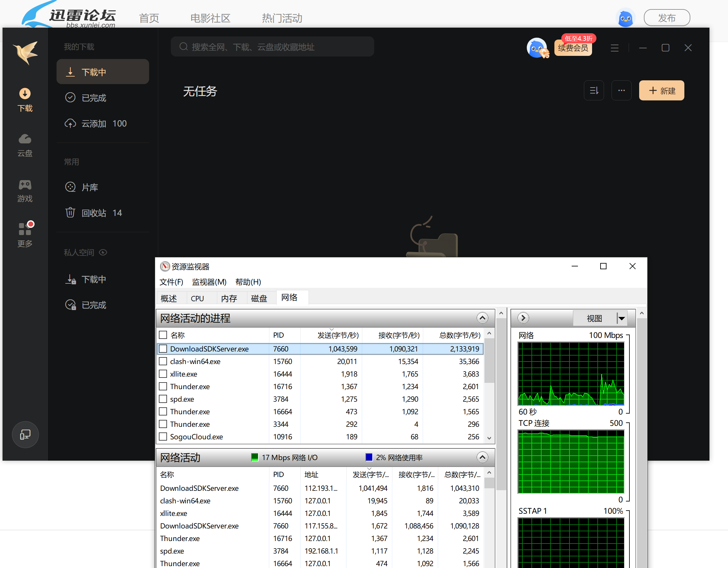Select the 云盘 sidebar icon
The image size is (728, 568).
(x=24, y=145)
